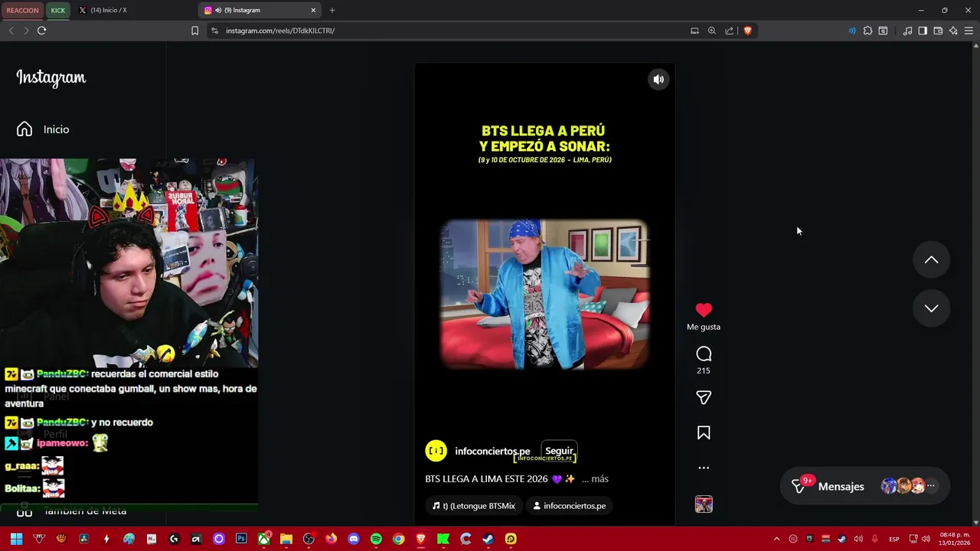Image resolution: width=980 pixels, height=551 pixels.
Task: Open the Letongue BTSMix audio chip
Action: click(x=474, y=506)
